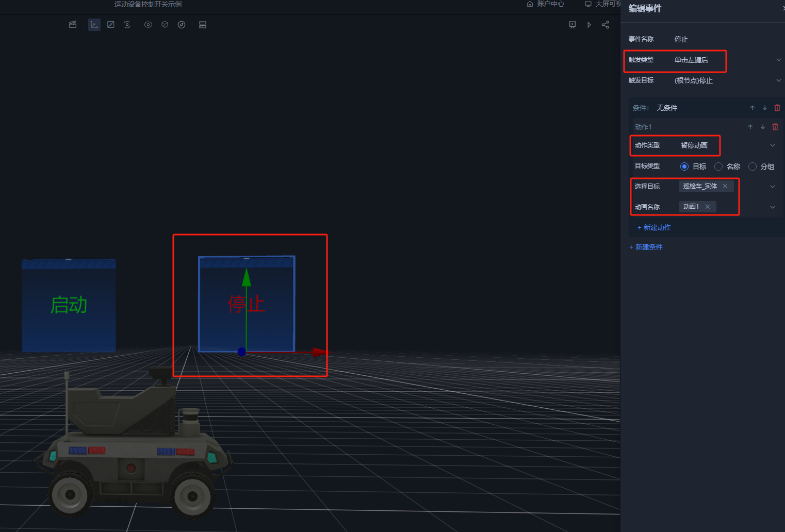This screenshot has width=785, height=532.
Task: Click the 3D cube icon in the toolbar
Action: 165,25
